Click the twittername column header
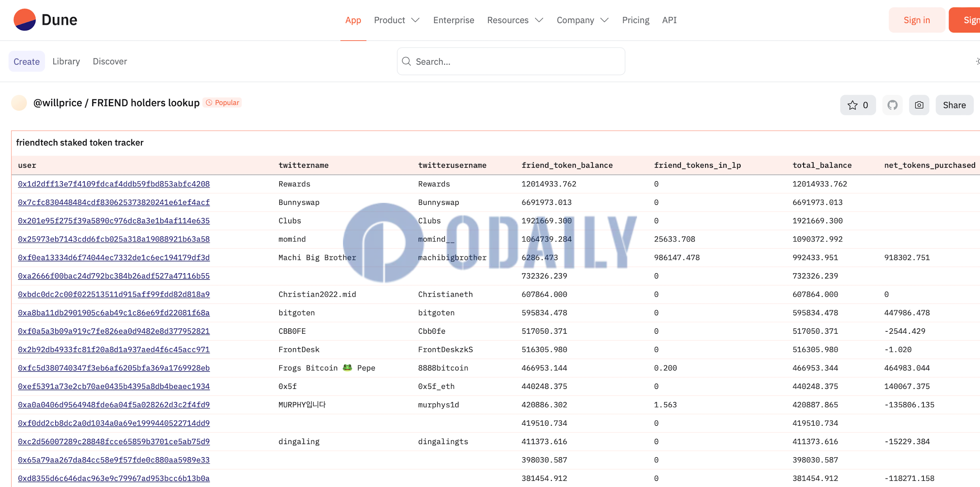This screenshot has width=980, height=487. (303, 165)
